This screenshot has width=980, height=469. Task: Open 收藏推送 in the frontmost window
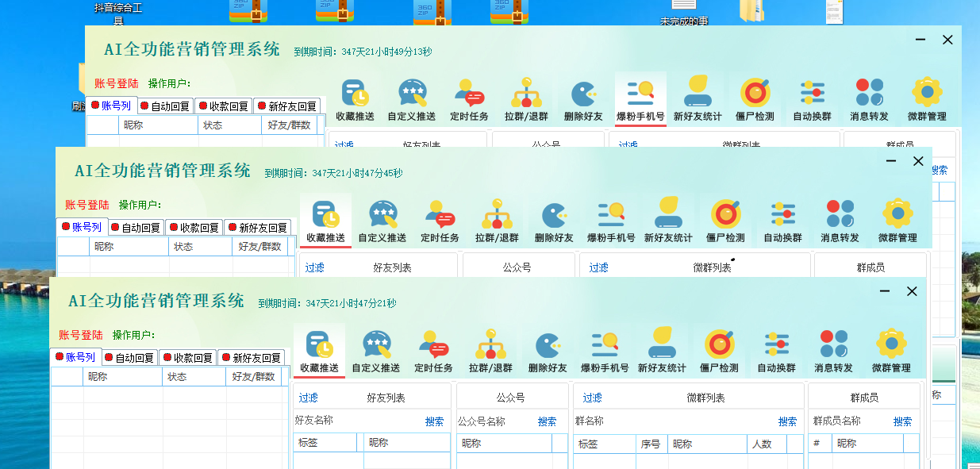click(x=319, y=351)
